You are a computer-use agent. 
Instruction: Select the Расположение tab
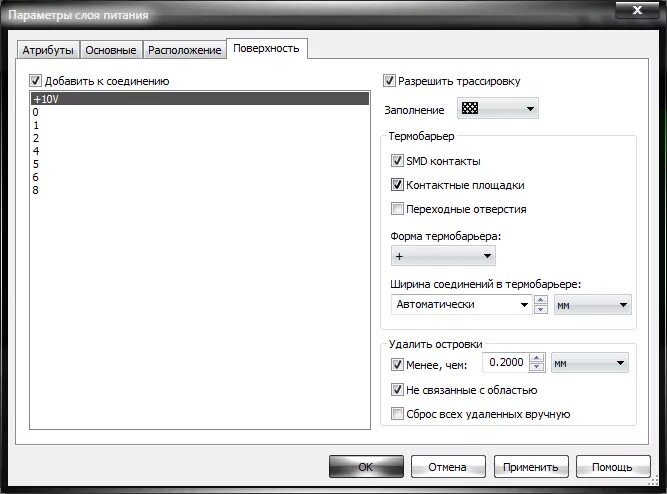(x=185, y=50)
